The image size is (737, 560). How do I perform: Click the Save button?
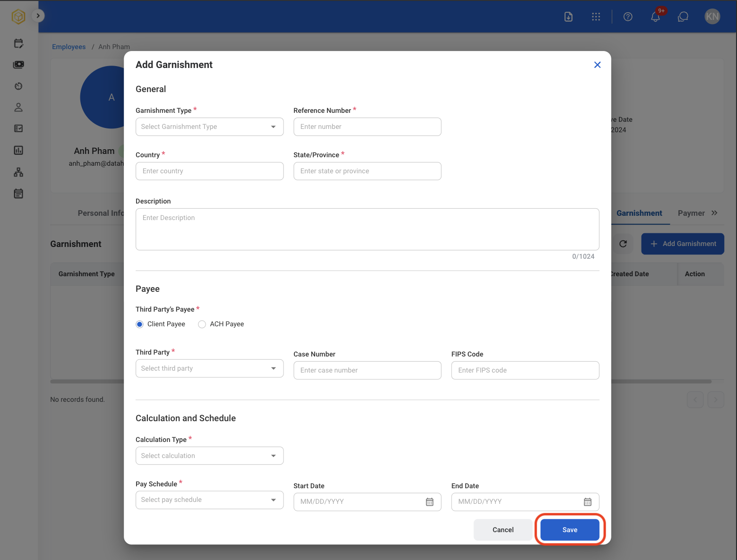point(570,530)
